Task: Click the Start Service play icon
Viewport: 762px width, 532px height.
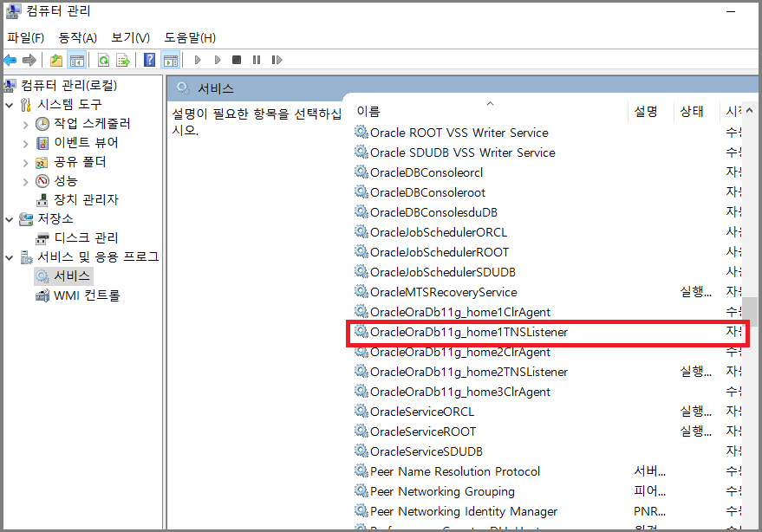Action: click(x=198, y=60)
